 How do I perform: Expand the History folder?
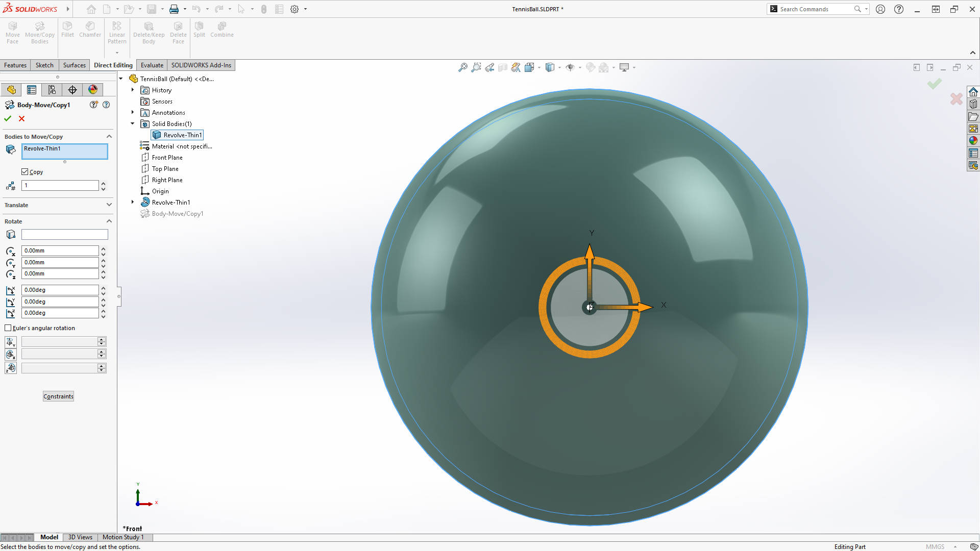[x=132, y=90]
